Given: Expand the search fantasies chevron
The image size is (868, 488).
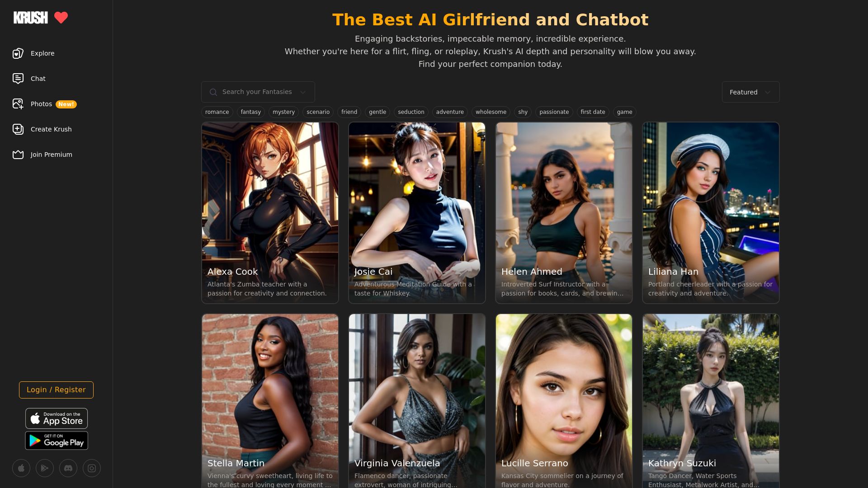Looking at the screenshot, I should (303, 92).
